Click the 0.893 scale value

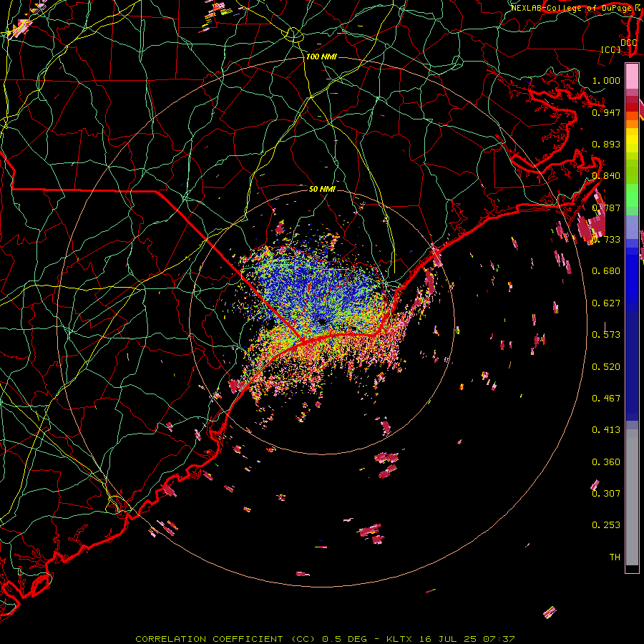point(606,144)
